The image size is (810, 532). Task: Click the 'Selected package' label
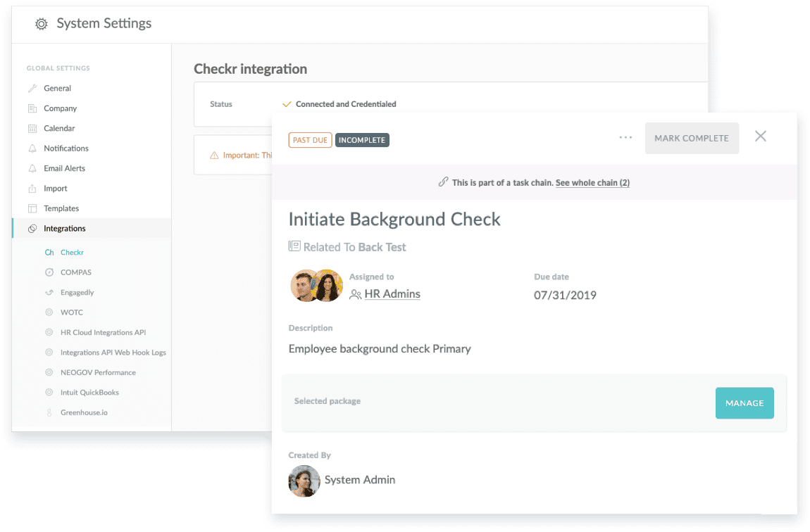328,401
